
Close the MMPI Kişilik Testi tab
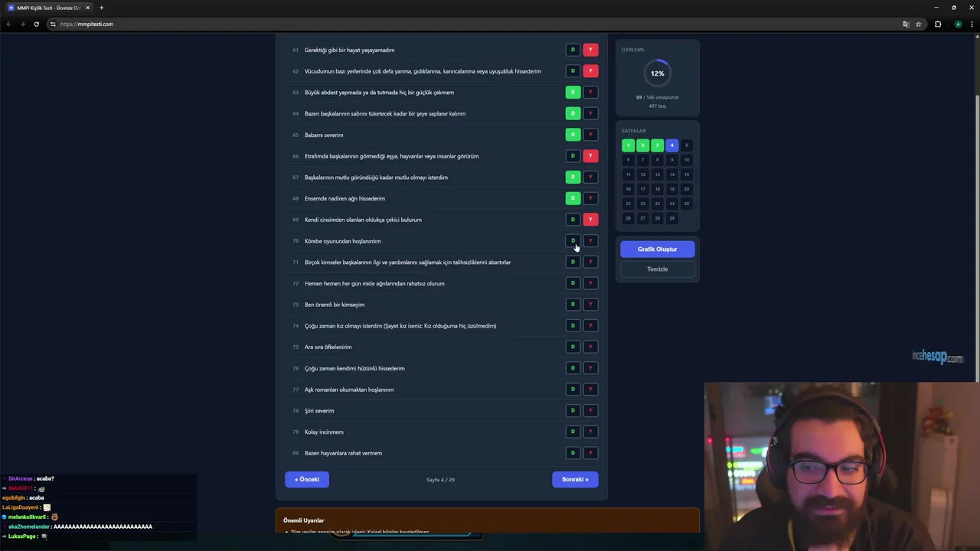(87, 8)
